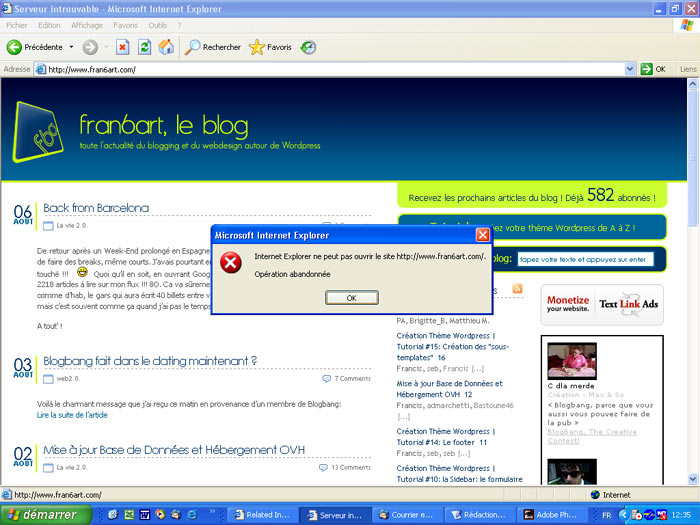The width and height of the screenshot is (700, 525).
Task: Open Word quick launch icon in taskbar
Action: click(x=145, y=515)
